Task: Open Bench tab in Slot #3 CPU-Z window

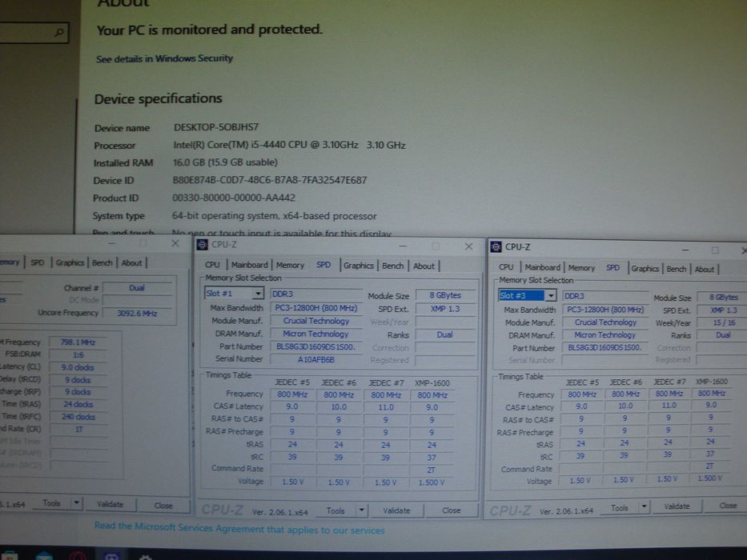Action: tap(676, 269)
